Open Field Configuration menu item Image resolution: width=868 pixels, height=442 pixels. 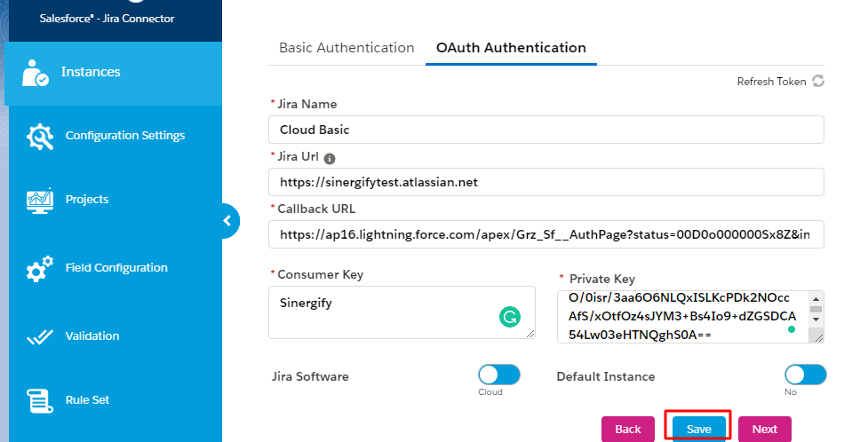tap(115, 268)
